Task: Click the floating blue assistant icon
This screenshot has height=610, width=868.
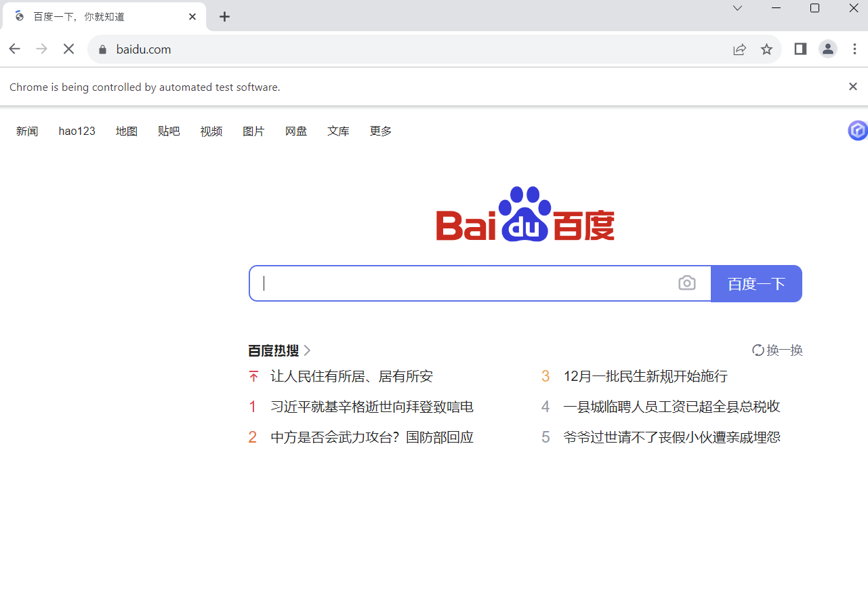Action: (859, 130)
